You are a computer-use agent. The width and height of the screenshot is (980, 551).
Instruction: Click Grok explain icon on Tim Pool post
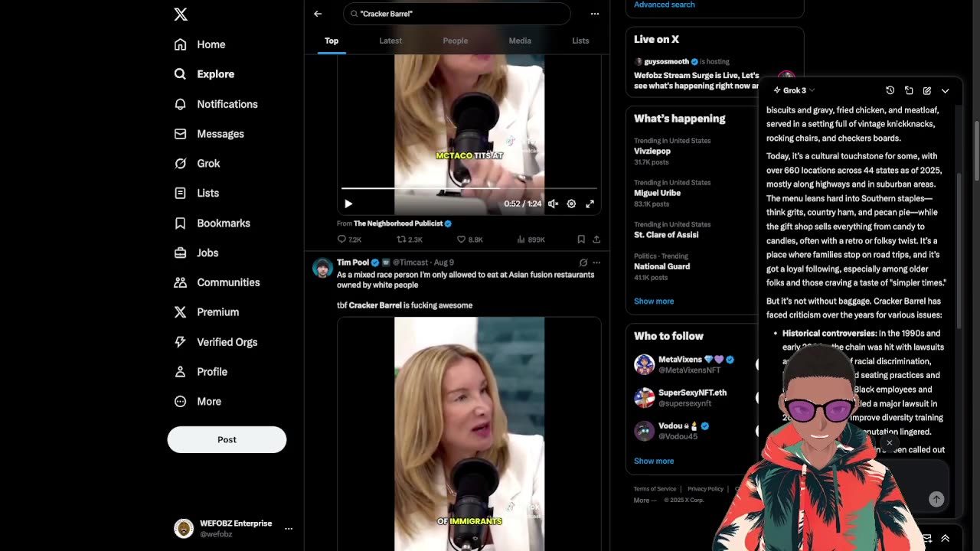[x=583, y=262]
